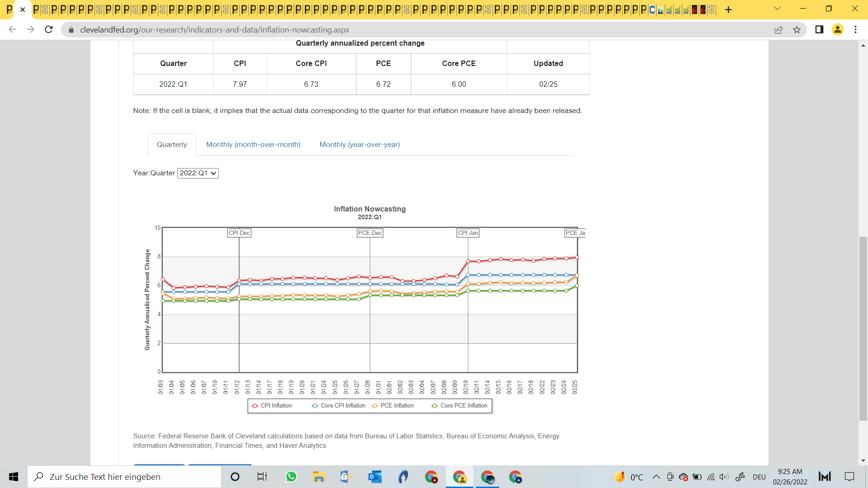Open the Chrome profile avatar
868x488 pixels.
[837, 30]
